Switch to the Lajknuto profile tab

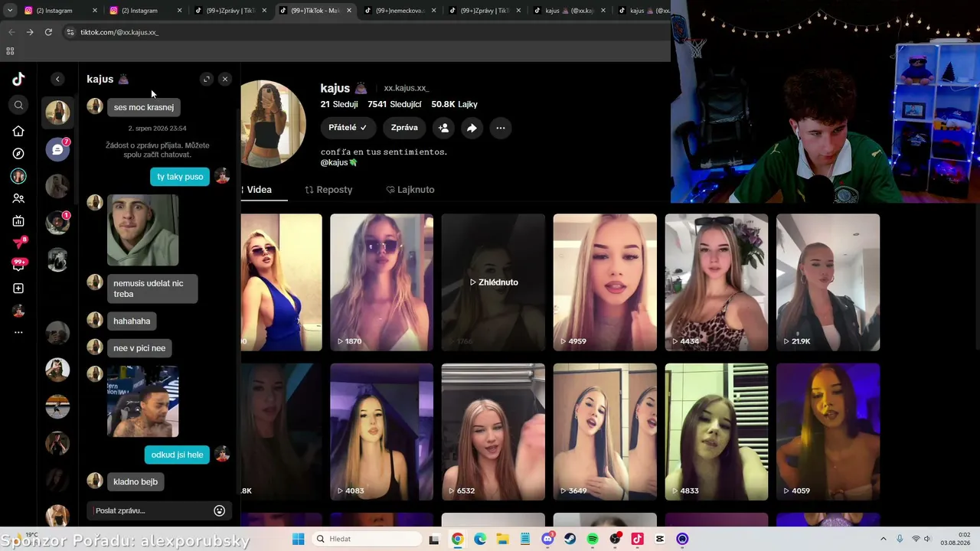(410, 190)
